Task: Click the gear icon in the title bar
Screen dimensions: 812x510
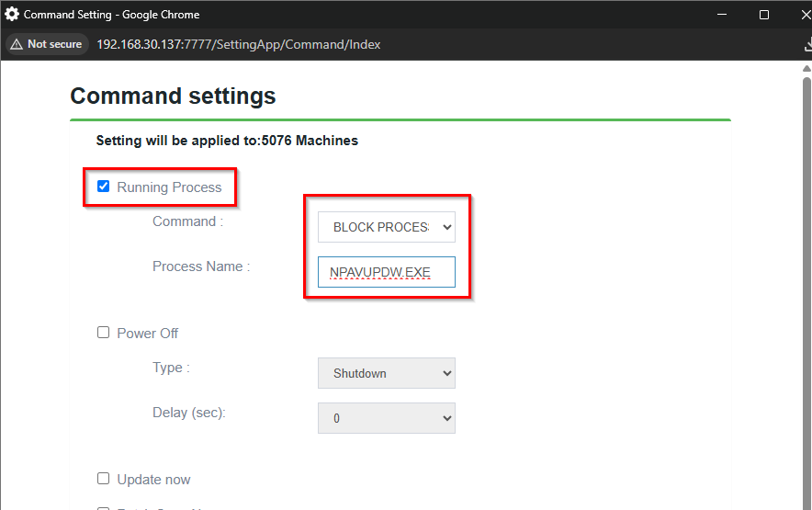Action: coord(12,15)
